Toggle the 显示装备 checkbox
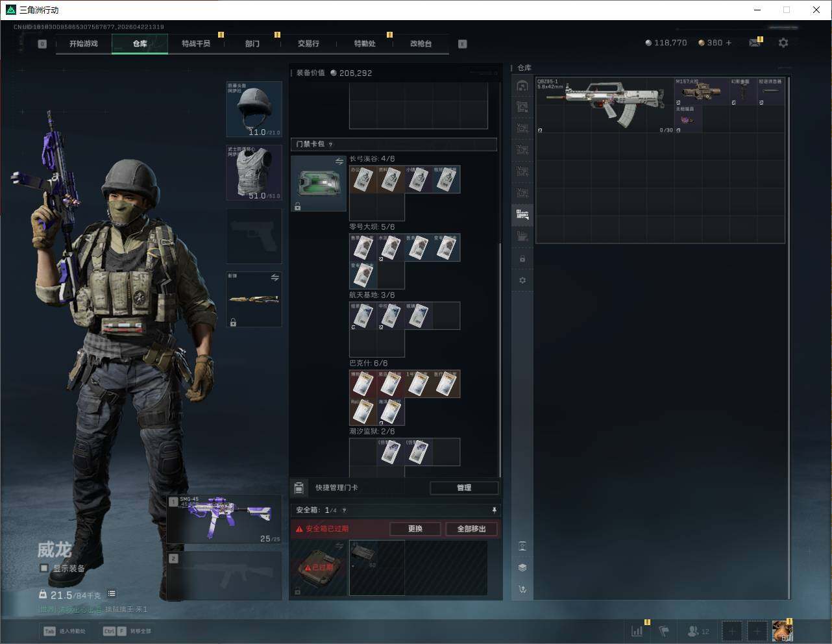The height and width of the screenshot is (644, 832). coord(44,568)
